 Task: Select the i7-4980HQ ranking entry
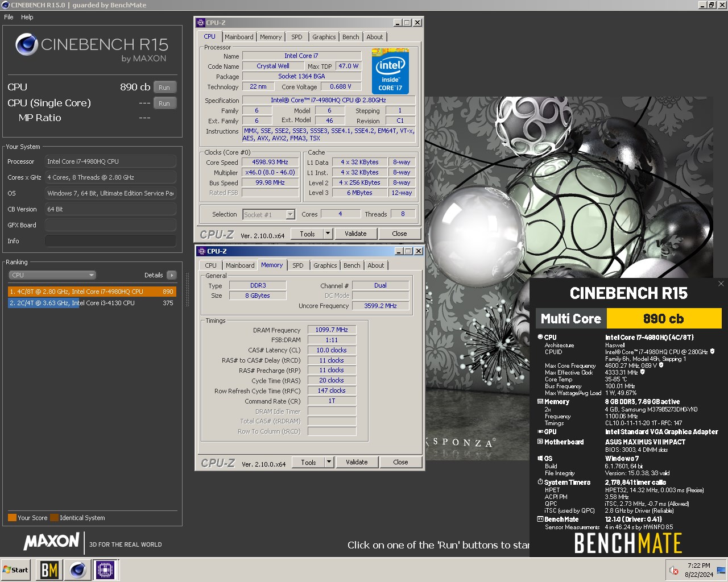pyautogui.click(x=92, y=292)
